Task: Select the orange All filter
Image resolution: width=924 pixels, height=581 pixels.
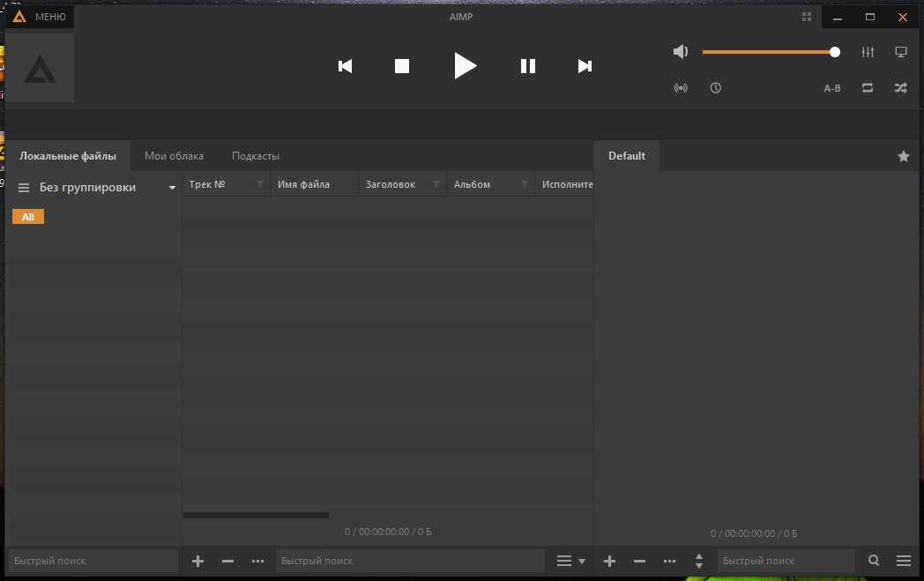Action: point(28,217)
